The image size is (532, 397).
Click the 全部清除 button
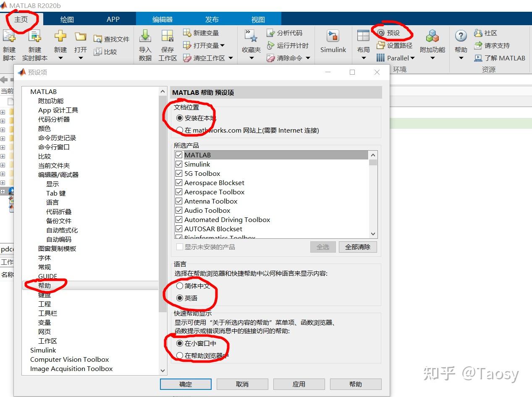pyautogui.click(x=358, y=247)
